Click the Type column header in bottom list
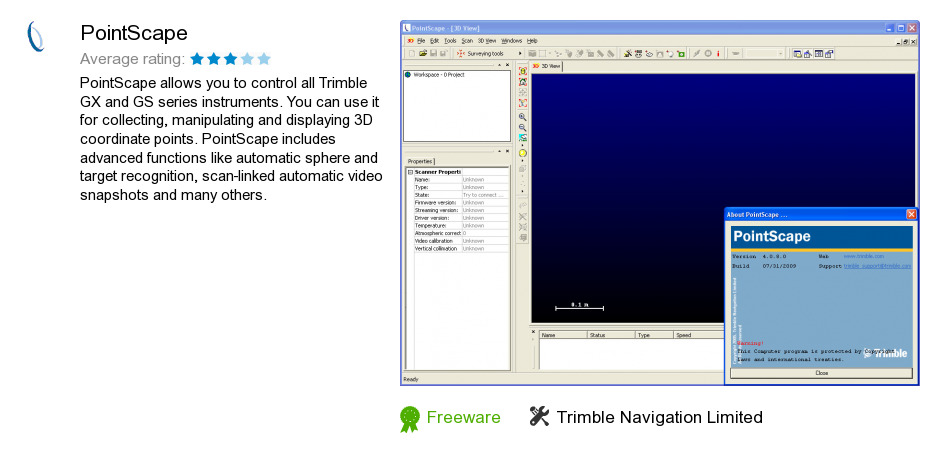The width and height of the screenshot is (940, 463). point(654,335)
